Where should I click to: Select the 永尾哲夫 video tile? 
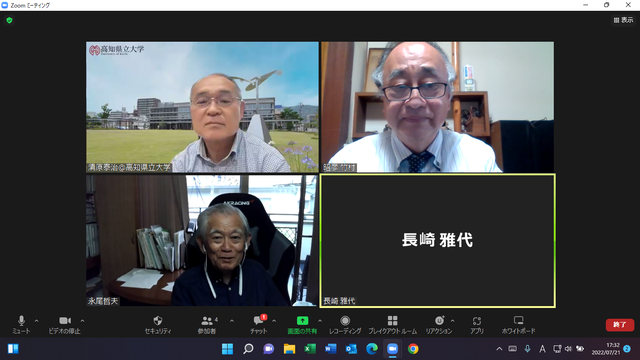pos(202,240)
